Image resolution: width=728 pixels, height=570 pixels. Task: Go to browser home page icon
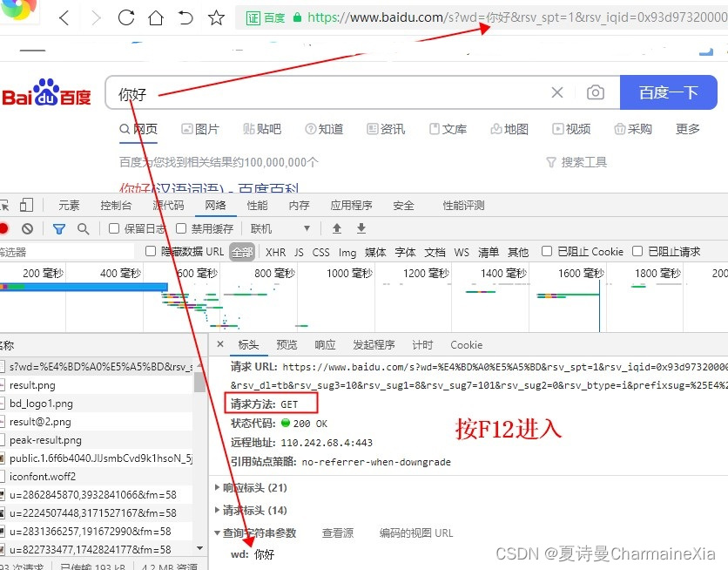pos(156,18)
